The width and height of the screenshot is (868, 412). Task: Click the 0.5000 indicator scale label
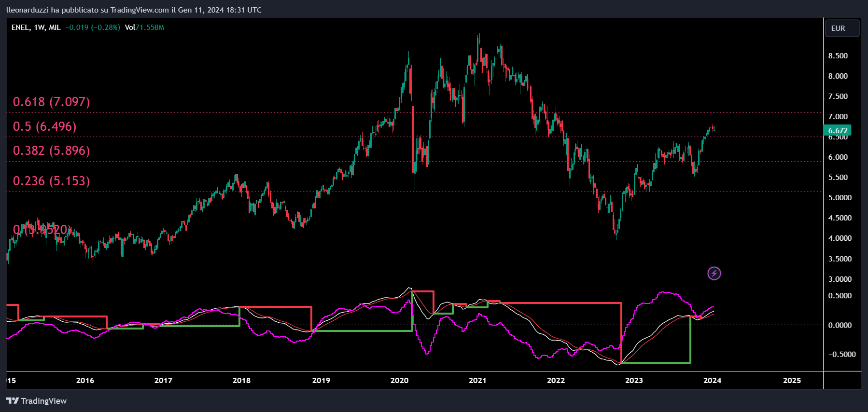click(840, 296)
